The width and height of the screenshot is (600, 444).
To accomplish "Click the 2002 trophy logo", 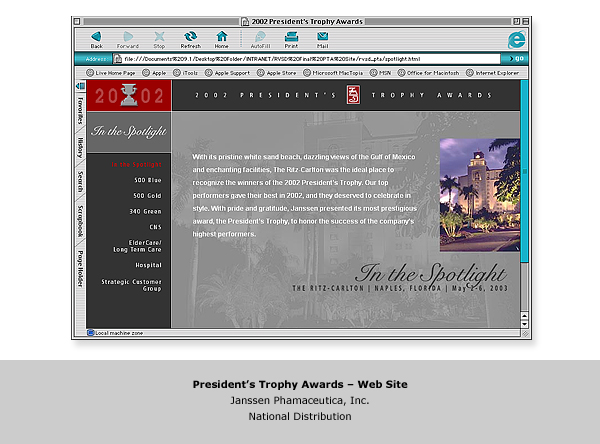I will [x=129, y=96].
